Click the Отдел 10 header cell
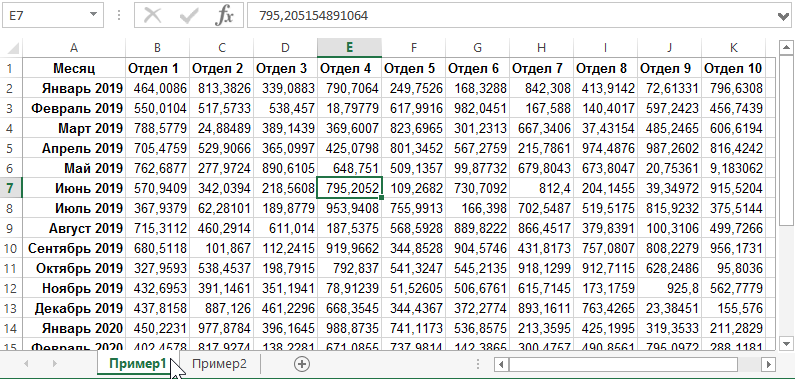 click(733, 68)
